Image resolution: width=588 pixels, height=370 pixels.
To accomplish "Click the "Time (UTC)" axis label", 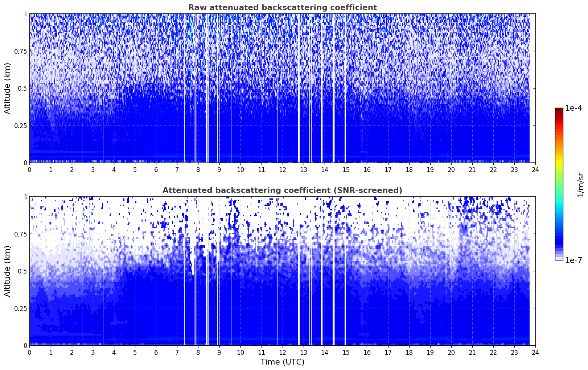I will [282, 362].
